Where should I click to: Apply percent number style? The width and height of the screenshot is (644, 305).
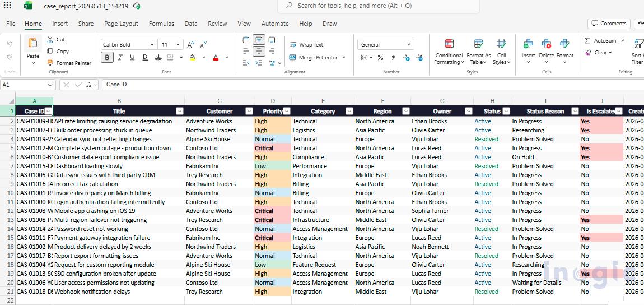380,58
